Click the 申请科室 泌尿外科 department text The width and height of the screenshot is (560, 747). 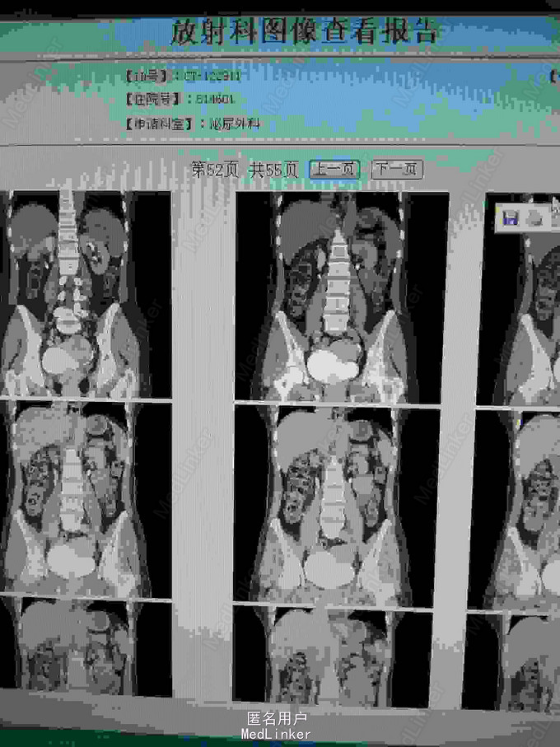click(x=235, y=124)
